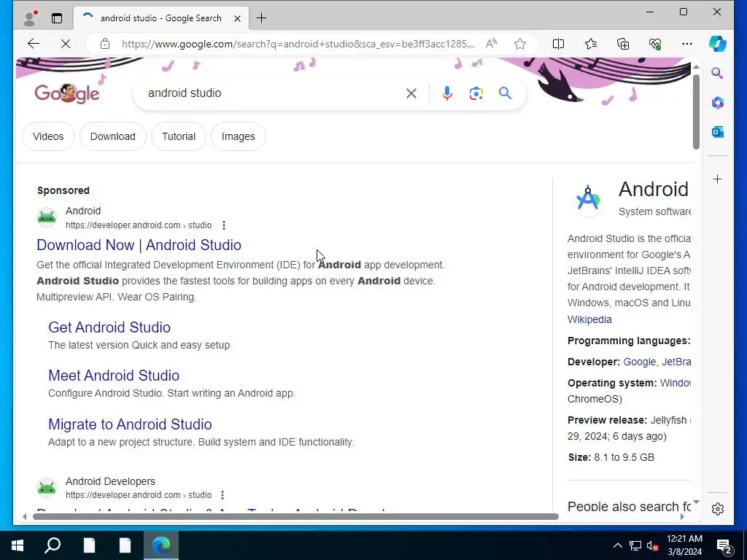Open a new browser tab

point(262,18)
